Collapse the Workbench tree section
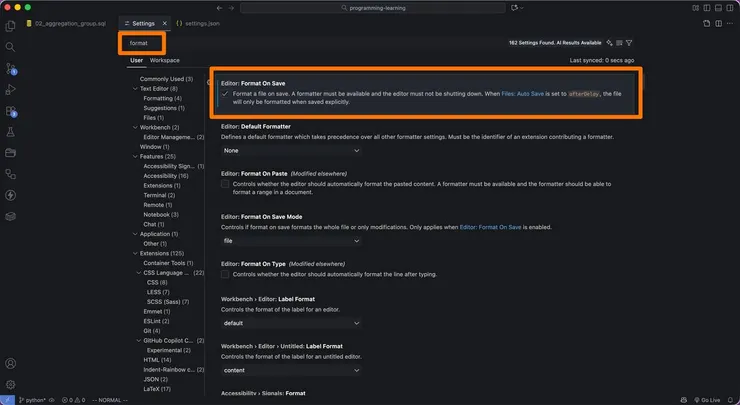This screenshot has width=740, height=405. pyautogui.click(x=135, y=127)
